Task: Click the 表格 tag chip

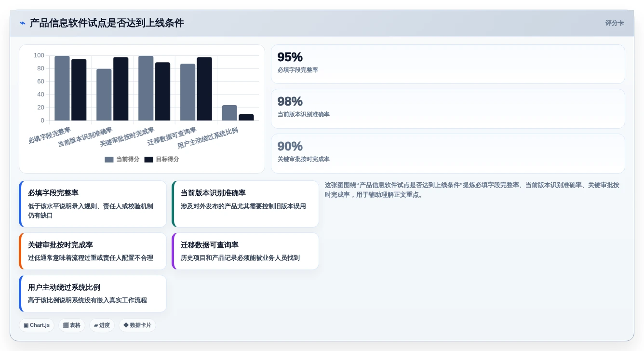Action: 72,325
